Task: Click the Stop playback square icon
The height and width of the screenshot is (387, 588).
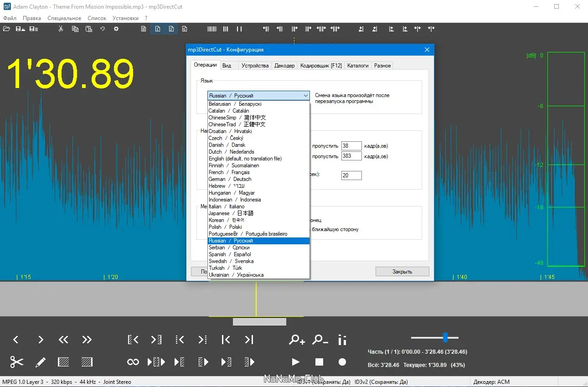Action: [319, 362]
